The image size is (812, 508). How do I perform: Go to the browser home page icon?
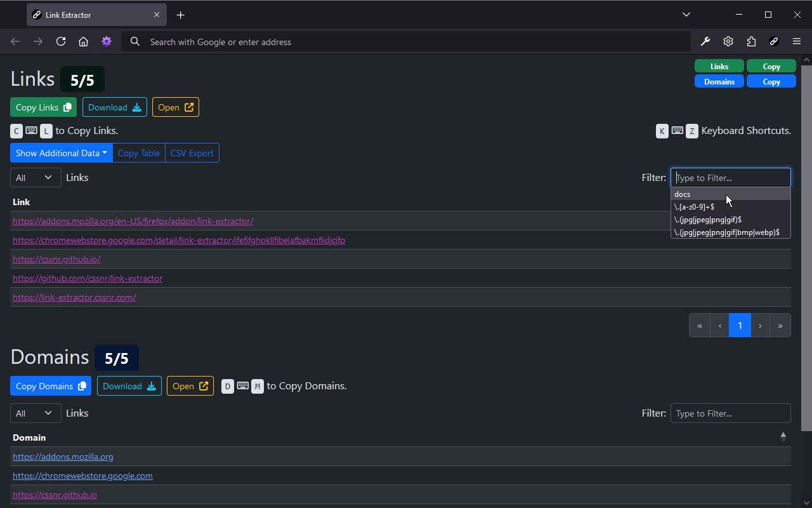(83, 42)
